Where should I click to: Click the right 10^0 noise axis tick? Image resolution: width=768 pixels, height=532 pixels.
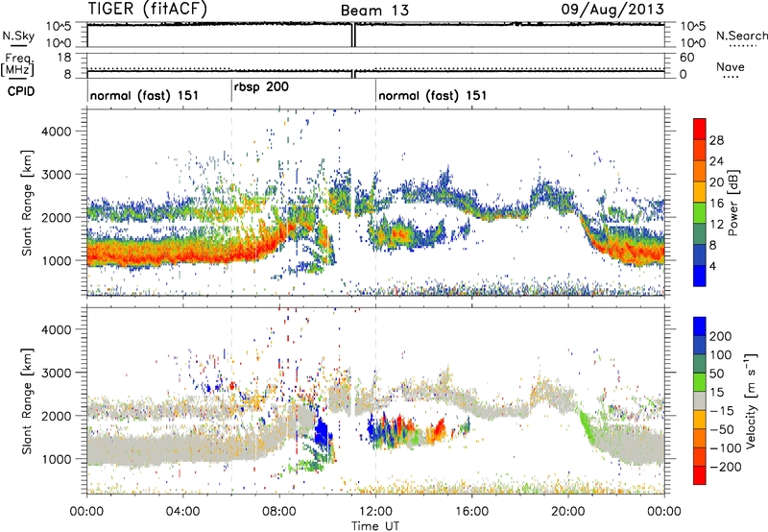coord(693,43)
